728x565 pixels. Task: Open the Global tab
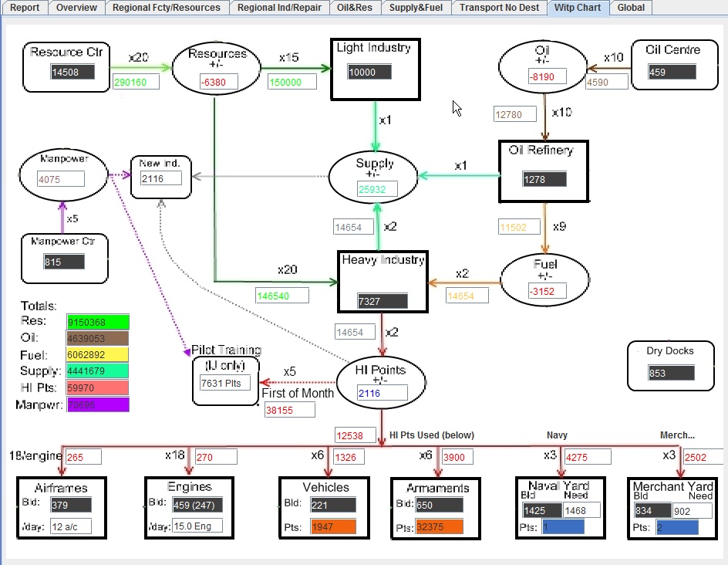click(631, 8)
